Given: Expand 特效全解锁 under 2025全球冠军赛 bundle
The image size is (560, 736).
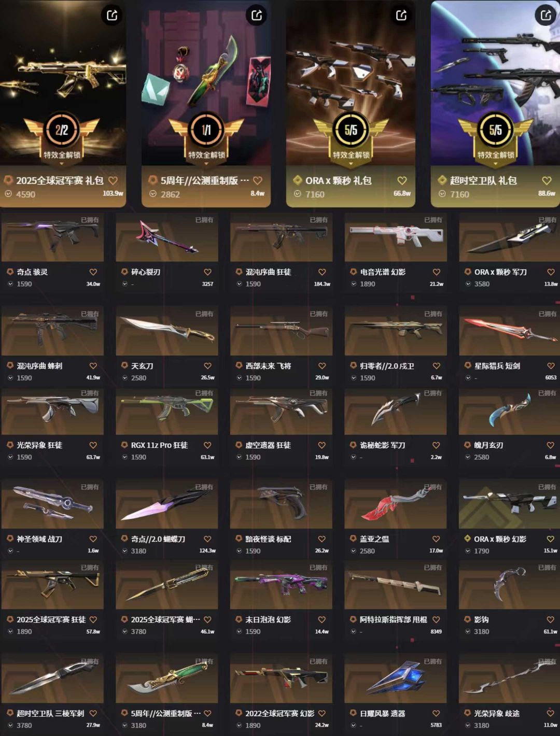Looking at the screenshot, I should coord(62,155).
